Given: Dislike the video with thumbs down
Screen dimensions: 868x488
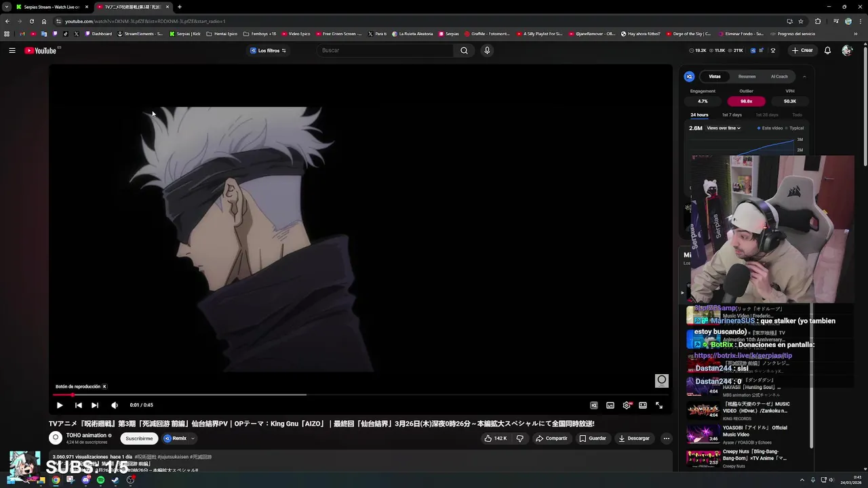Looking at the screenshot, I should (520, 439).
